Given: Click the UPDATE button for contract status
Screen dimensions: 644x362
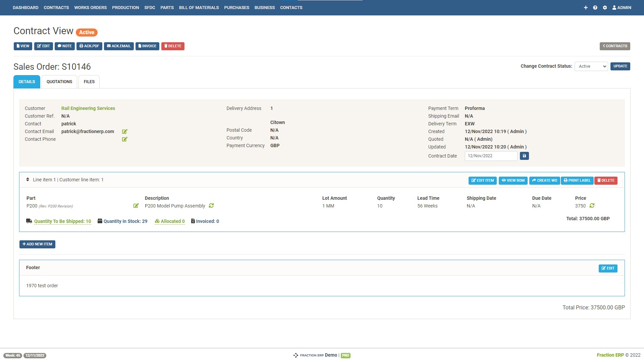Looking at the screenshot, I should point(620,66).
